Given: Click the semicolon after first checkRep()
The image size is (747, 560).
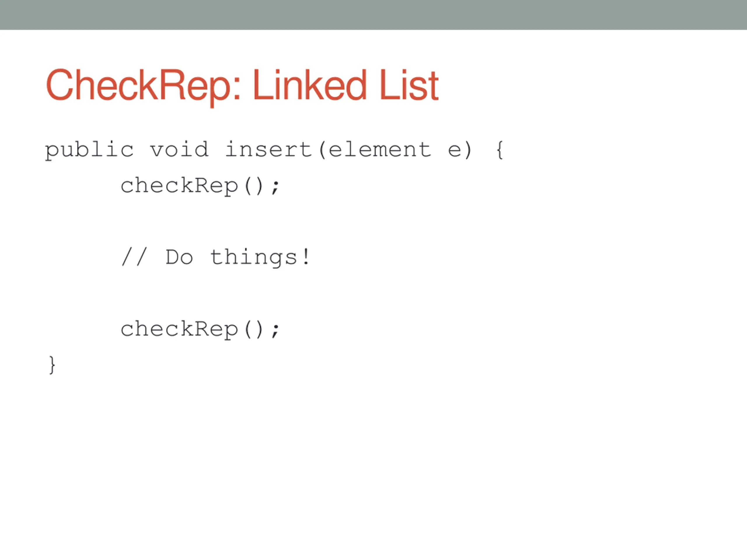Looking at the screenshot, I should point(275,188).
